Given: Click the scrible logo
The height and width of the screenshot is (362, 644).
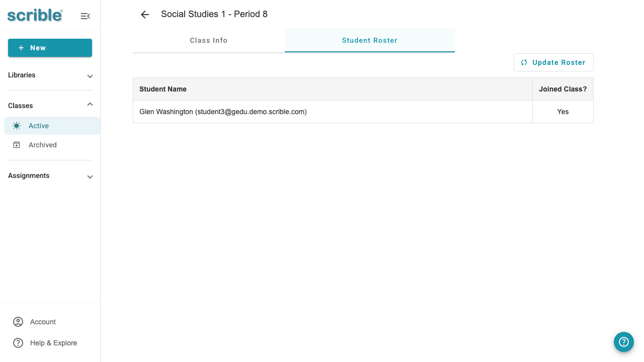Looking at the screenshot, I should 34,15.
